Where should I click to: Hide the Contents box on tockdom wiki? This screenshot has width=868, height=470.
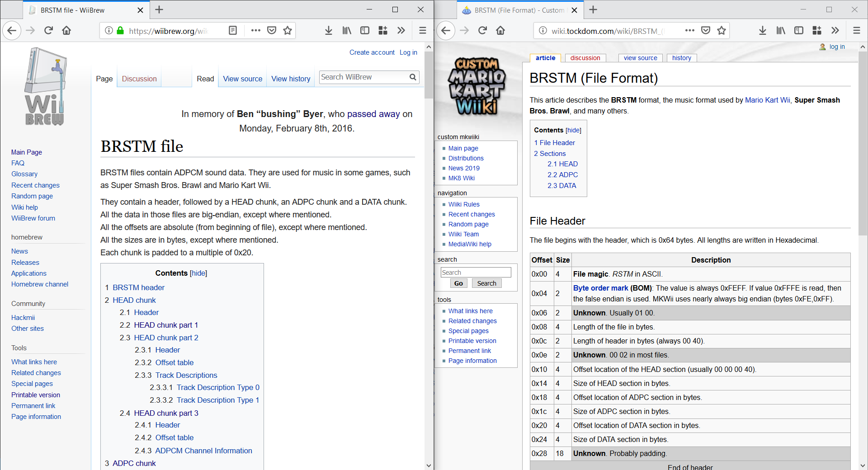(x=573, y=130)
